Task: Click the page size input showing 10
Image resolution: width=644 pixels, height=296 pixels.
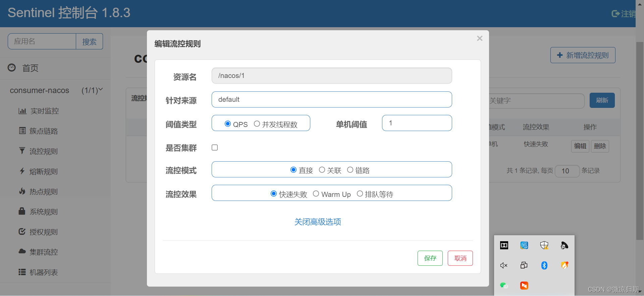Action: (x=567, y=171)
